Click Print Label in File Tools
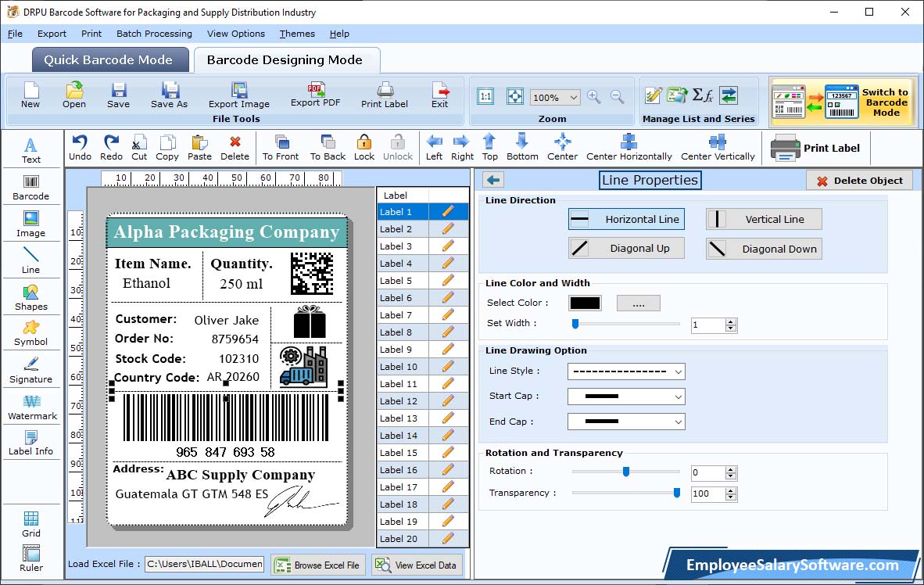The image size is (924, 585). (x=384, y=95)
